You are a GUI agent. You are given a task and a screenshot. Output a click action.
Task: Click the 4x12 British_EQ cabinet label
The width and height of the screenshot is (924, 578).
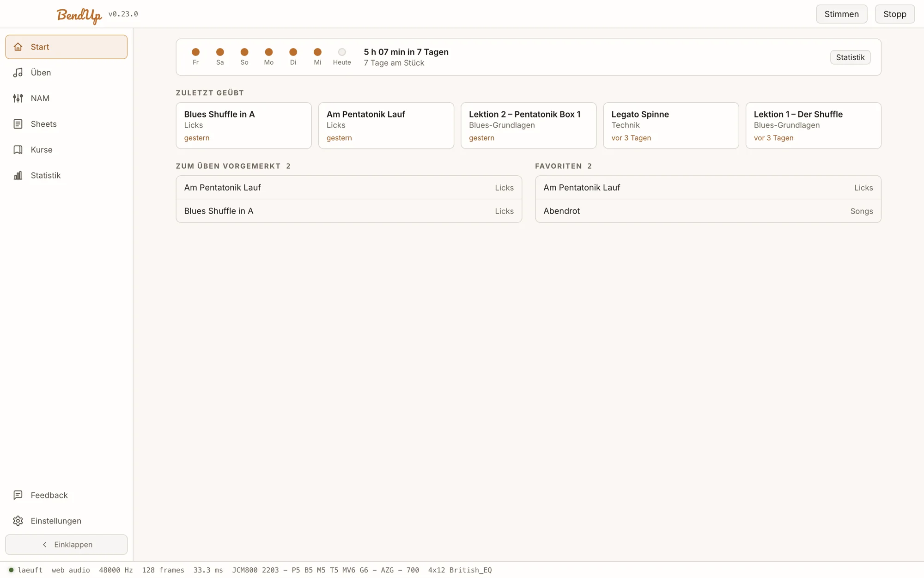[460, 570]
